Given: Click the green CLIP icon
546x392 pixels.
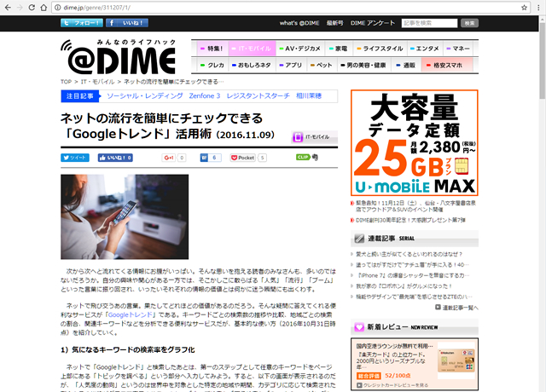Looking at the screenshot, I should (x=302, y=158).
